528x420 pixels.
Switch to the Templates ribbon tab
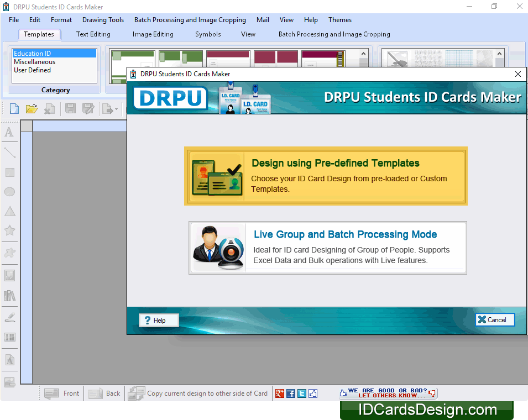tap(39, 34)
